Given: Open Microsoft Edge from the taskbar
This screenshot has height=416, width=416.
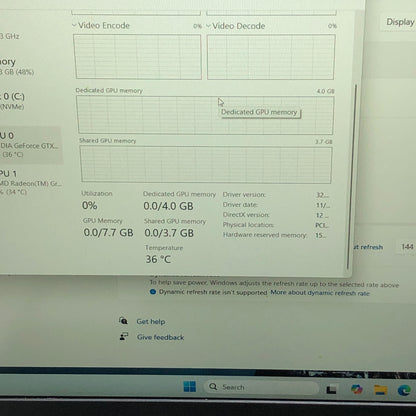Looking at the screenshot, I should (404, 390).
